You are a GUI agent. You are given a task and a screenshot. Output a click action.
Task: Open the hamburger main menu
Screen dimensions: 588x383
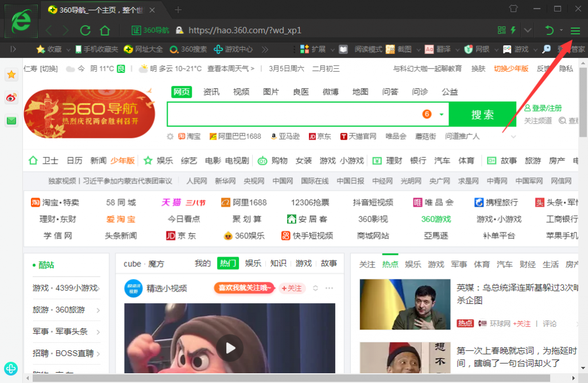575,31
